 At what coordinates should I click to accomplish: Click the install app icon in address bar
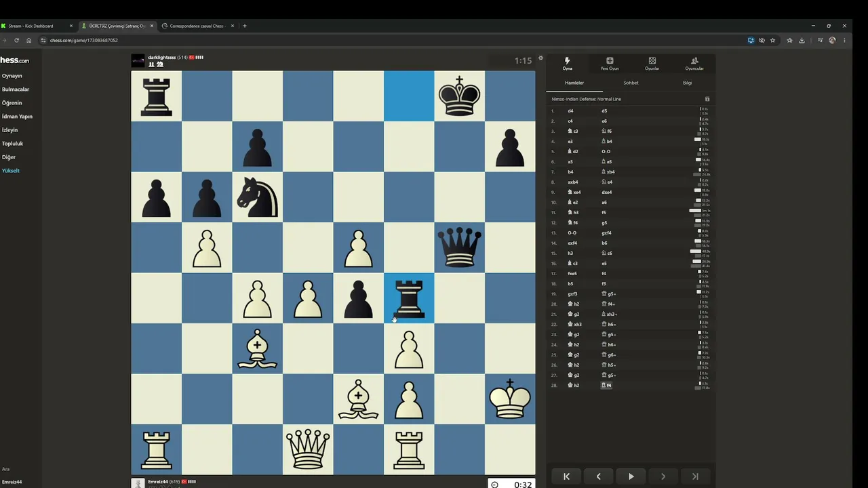(751, 40)
